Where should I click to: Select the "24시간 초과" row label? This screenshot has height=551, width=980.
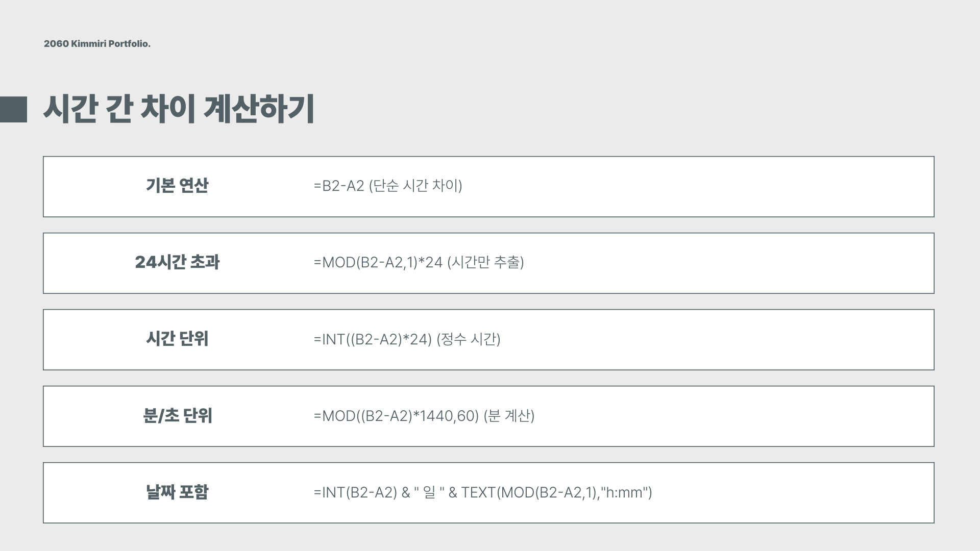177,262
